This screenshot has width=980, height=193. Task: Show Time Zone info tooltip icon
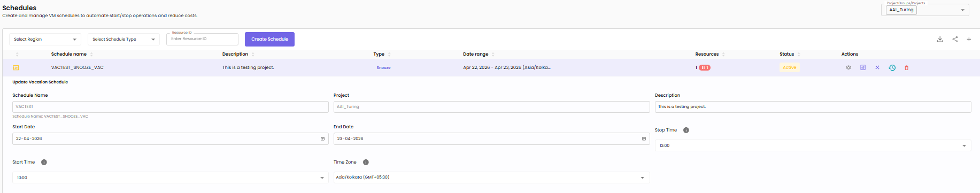click(x=366, y=162)
